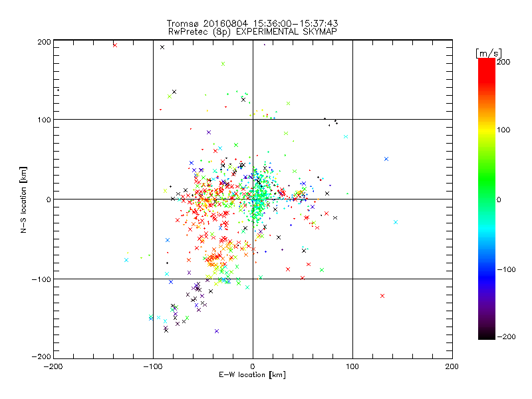Image resolution: width=532 pixels, height=399 pixels.
Task: Click the '100' tick label on the N-S axis
Action: click(x=45, y=120)
